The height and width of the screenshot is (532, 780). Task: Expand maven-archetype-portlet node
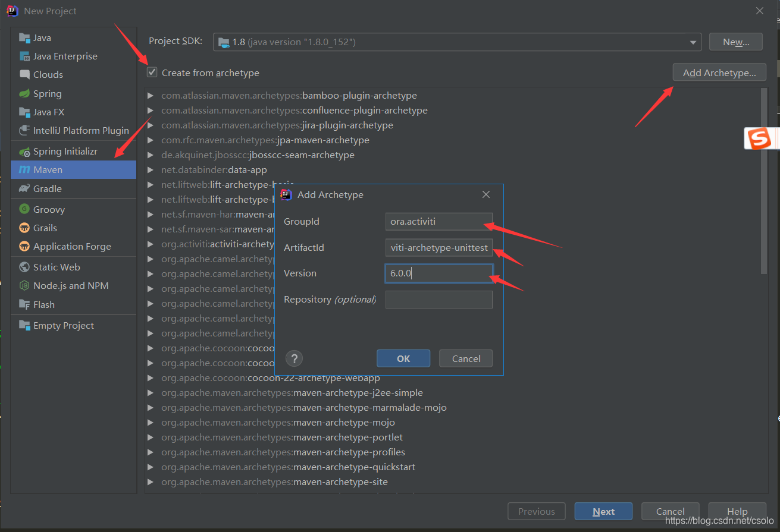tap(151, 437)
